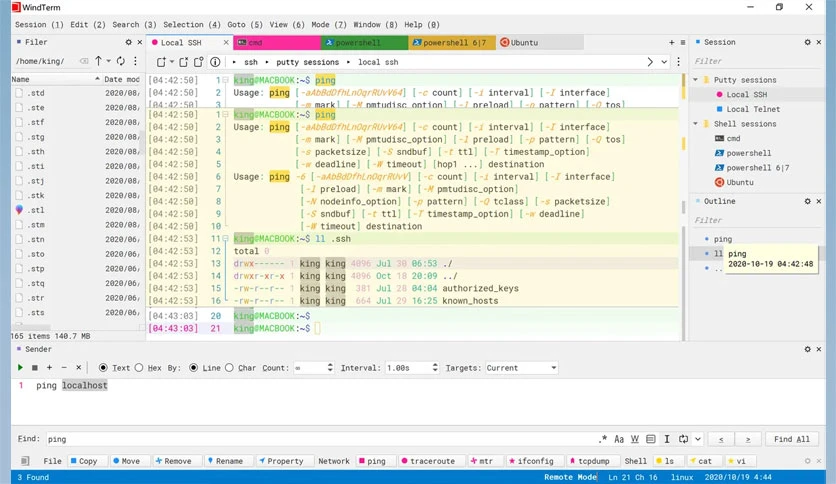This screenshot has height=484, width=836.
Task: Adjust the Count spinner arrows
Action: [330, 368]
